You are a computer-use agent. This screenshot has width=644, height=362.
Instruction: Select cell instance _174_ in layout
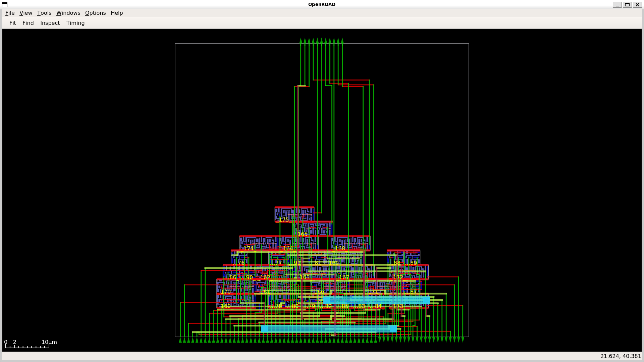point(258,243)
